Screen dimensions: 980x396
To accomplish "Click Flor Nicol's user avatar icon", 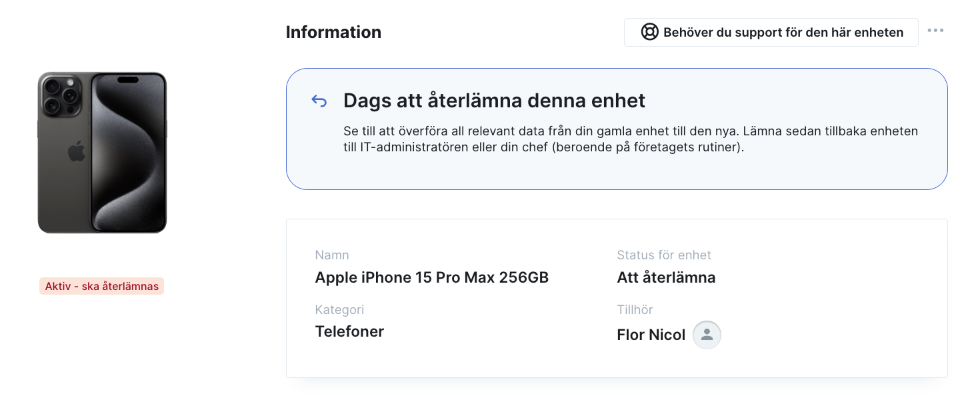I will (707, 335).
